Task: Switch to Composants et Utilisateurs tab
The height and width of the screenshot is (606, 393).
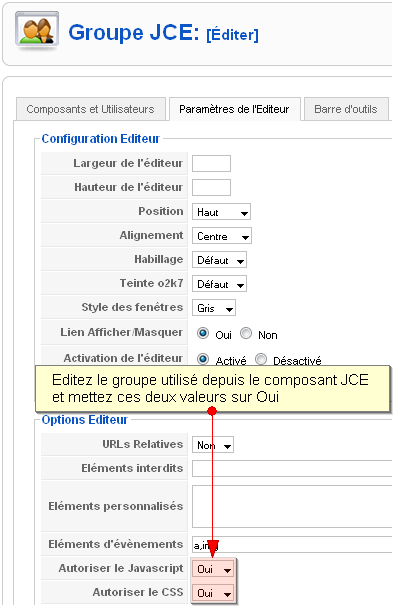Action: tap(91, 109)
